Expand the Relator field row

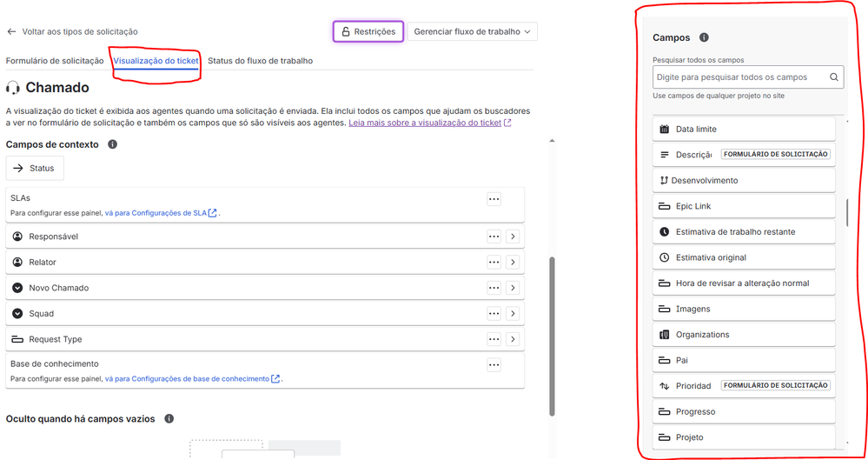coord(513,262)
